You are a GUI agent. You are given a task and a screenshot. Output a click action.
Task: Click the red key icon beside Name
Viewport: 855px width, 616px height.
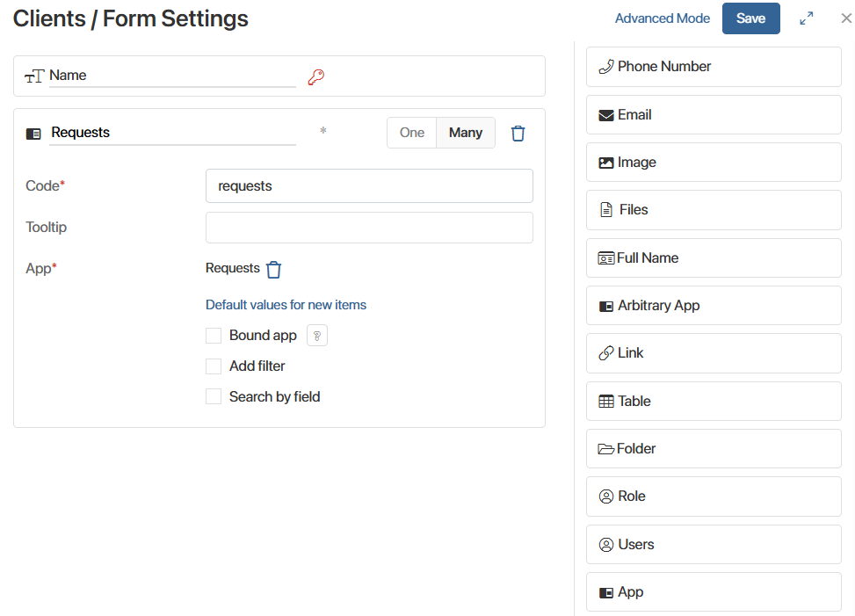[315, 77]
